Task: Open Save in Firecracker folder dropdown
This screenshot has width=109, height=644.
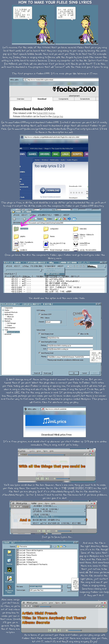Action: (x=50, y=547)
